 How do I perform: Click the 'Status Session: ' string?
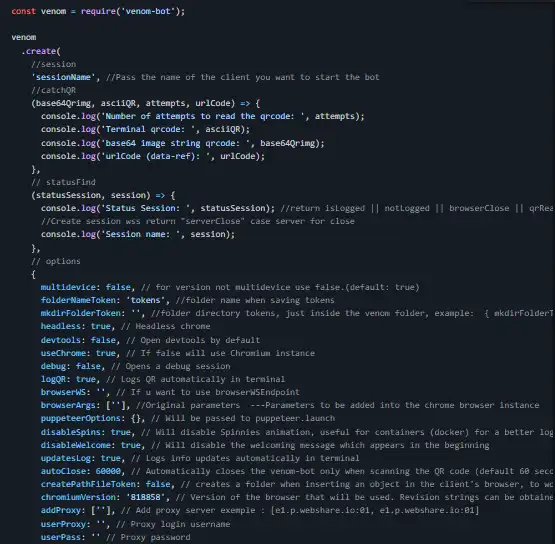pos(148,208)
